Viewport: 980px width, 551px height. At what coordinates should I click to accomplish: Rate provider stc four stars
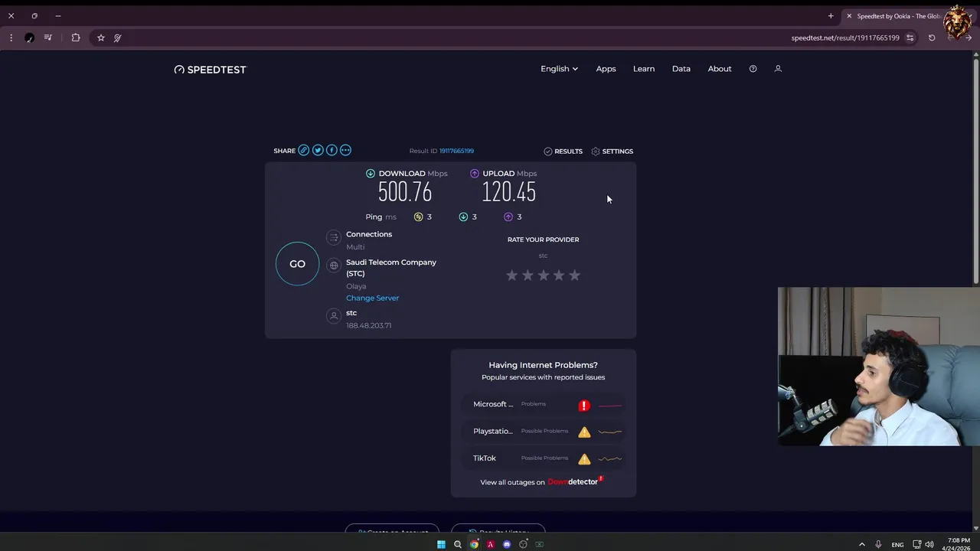[559, 275]
